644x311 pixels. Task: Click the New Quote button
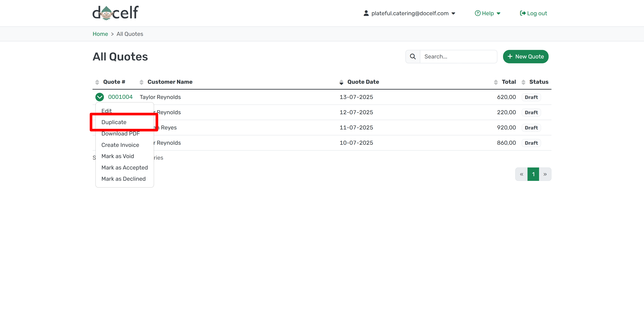pyautogui.click(x=525, y=57)
